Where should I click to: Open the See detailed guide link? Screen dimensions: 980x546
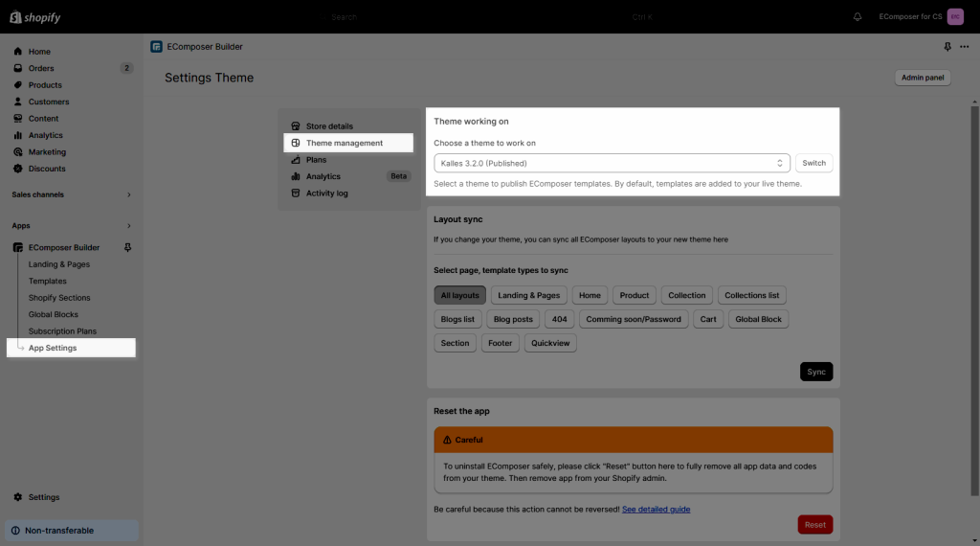(657, 509)
